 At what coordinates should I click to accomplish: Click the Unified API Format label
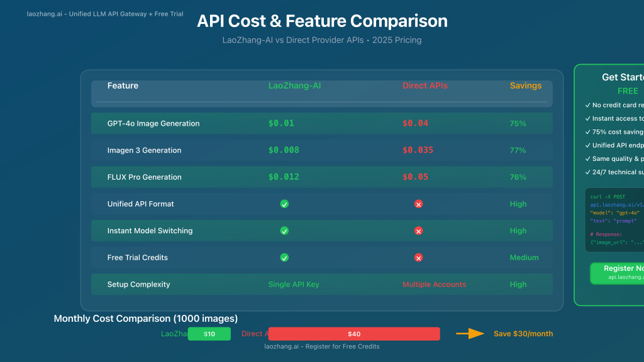click(140, 204)
